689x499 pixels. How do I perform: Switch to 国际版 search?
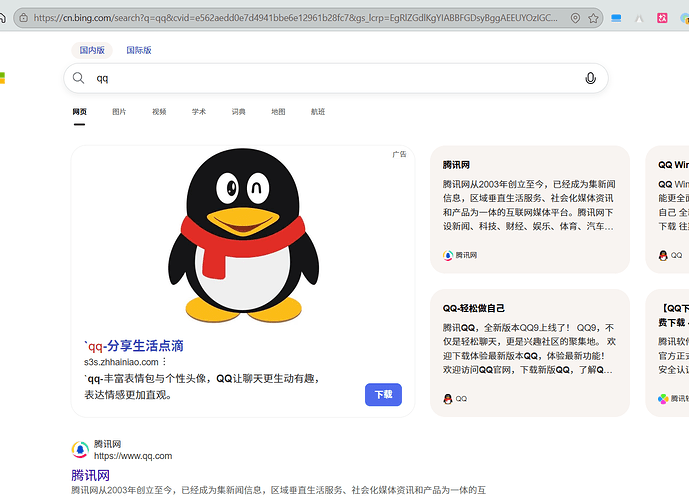pos(139,50)
